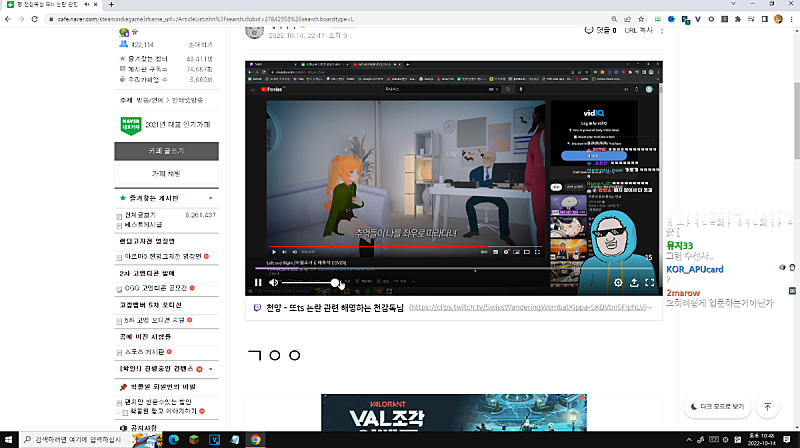Bookmark this page with the star

[x=641, y=19]
